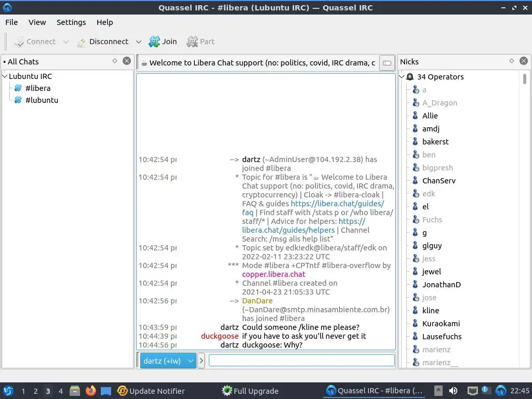532x399 pixels.
Task: Select nick jess in the list
Action: [429, 259]
